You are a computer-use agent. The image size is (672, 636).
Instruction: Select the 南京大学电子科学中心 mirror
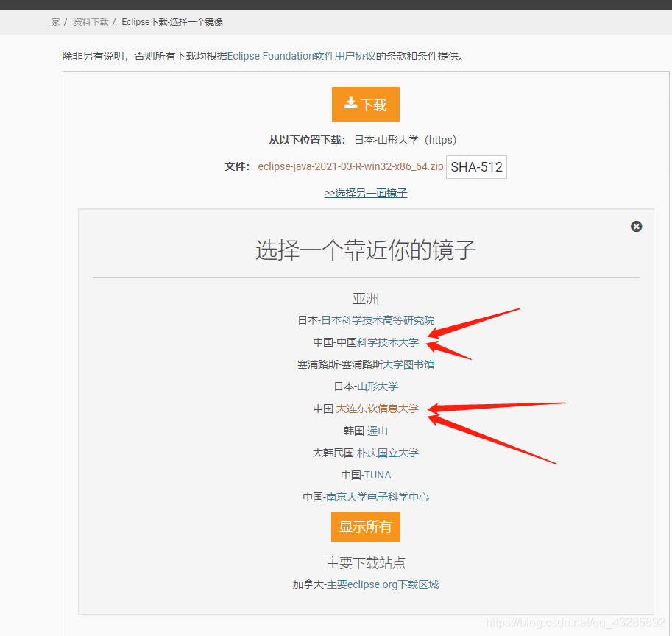378,497
